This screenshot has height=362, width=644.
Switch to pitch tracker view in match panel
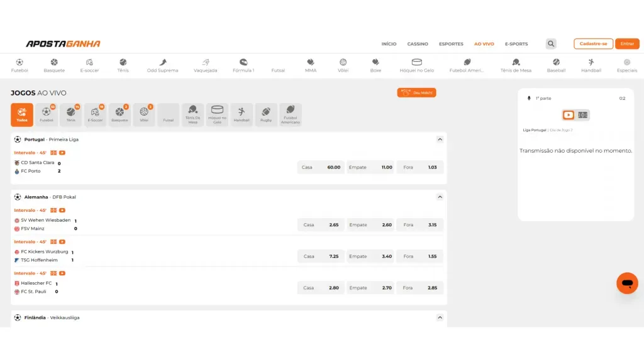tap(583, 115)
